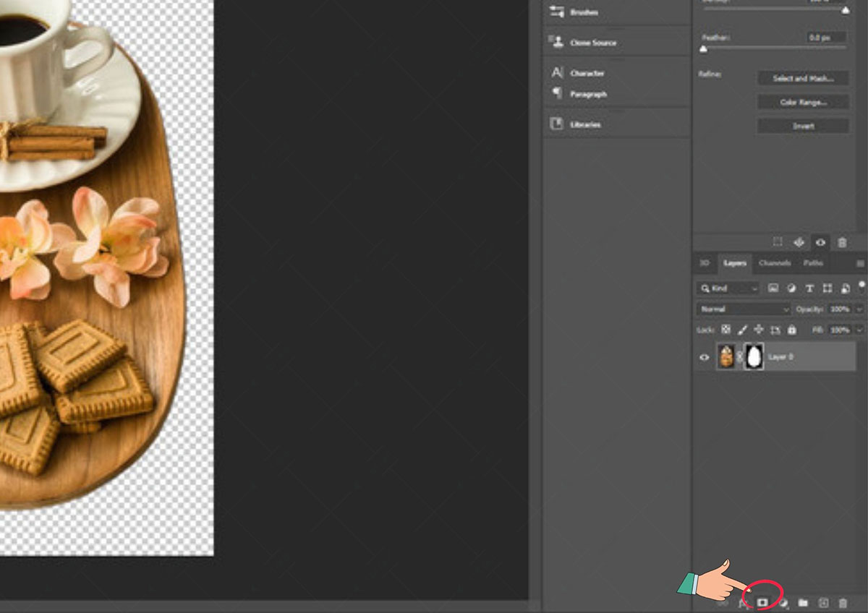Lock image pixels brush icon
This screenshot has height=613, width=868.
742,330
